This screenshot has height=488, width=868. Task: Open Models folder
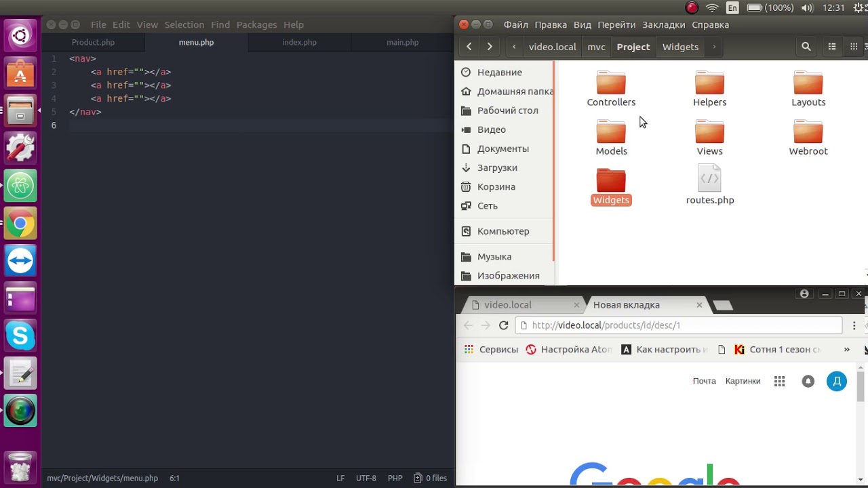(x=611, y=138)
